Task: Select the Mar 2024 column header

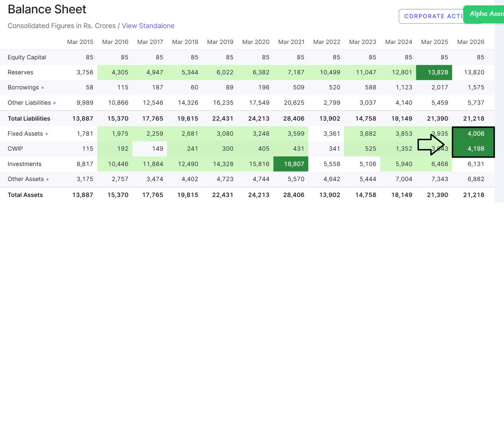Action: [x=399, y=42]
